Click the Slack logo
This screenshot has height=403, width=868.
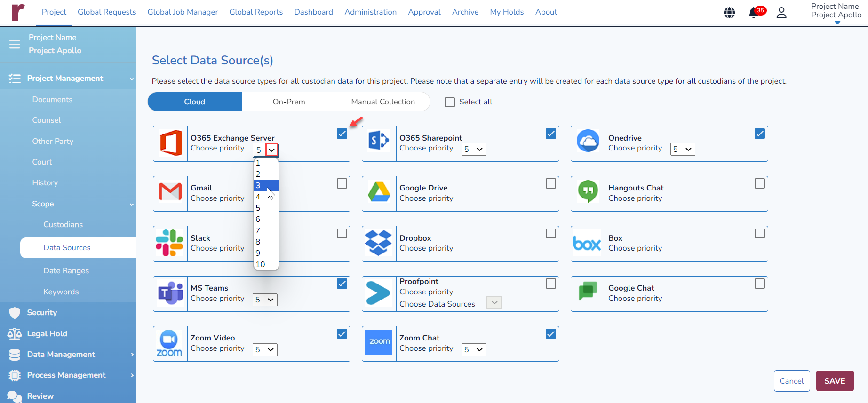[x=169, y=243]
